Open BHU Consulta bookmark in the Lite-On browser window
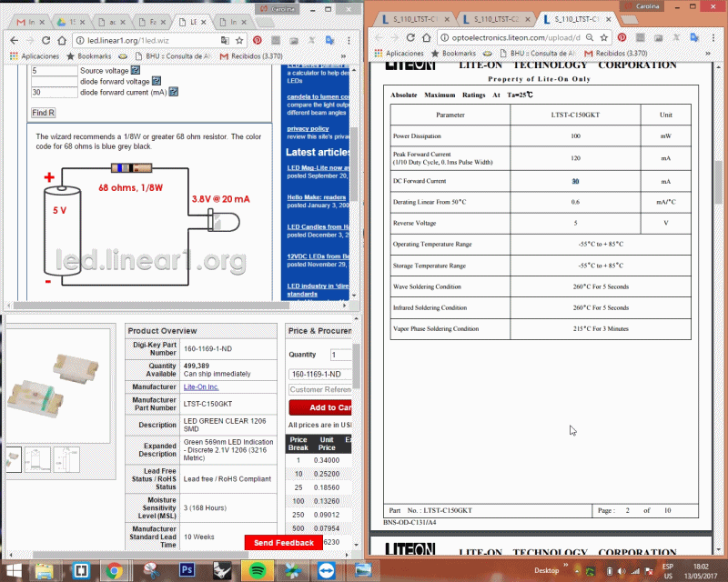Image resolution: width=728 pixels, height=582 pixels. click(x=537, y=54)
